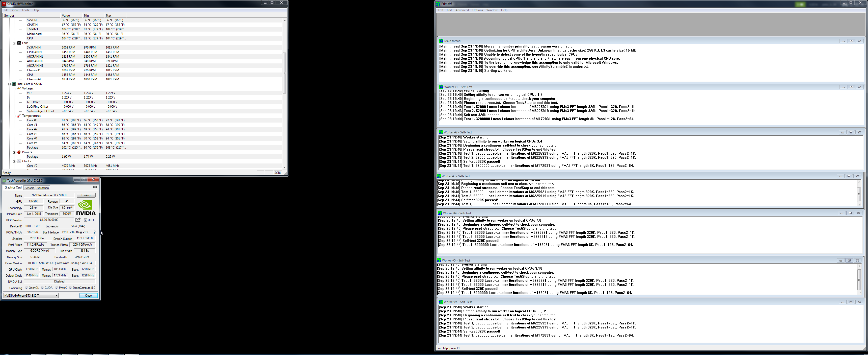Collapse the Clocks tree node
The image size is (868, 355).
coord(14,162)
